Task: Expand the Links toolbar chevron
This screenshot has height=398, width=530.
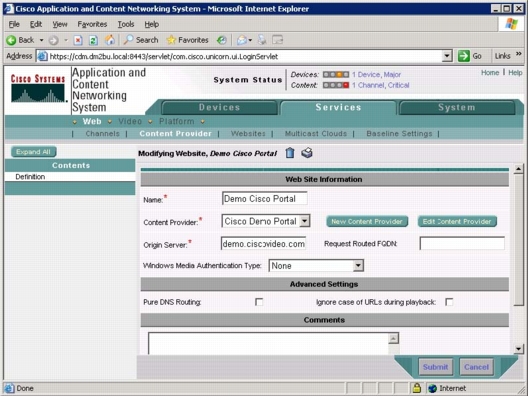Action: coord(519,54)
